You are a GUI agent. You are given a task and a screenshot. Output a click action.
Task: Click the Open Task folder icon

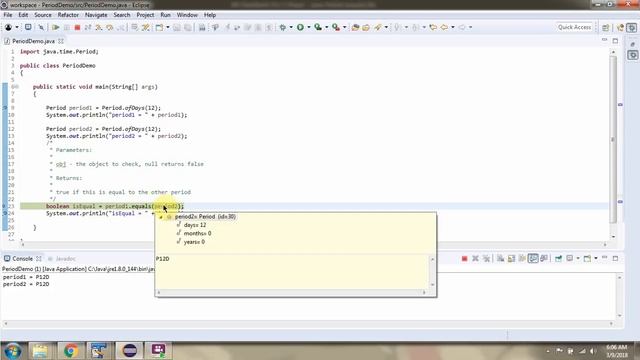[x=366, y=27]
